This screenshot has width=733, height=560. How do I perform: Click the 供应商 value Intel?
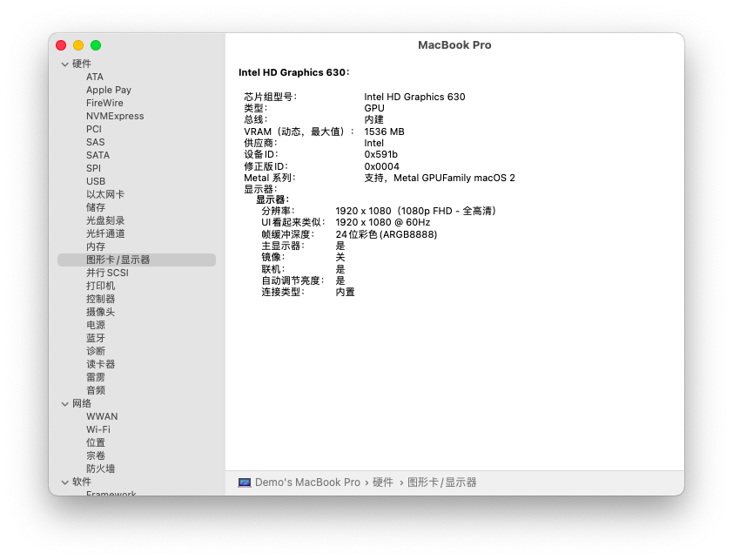[374, 143]
